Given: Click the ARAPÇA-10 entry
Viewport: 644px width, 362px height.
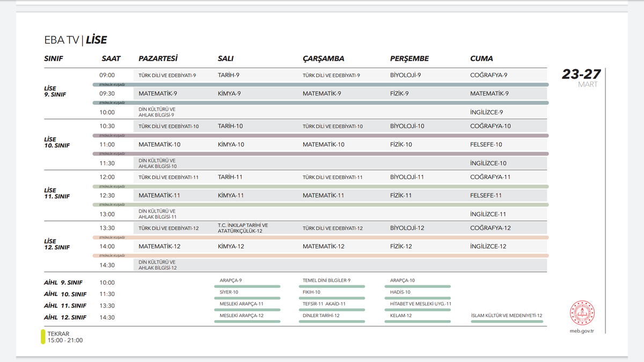Looking at the screenshot, I should pyautogui.click(x=402, y=280).
